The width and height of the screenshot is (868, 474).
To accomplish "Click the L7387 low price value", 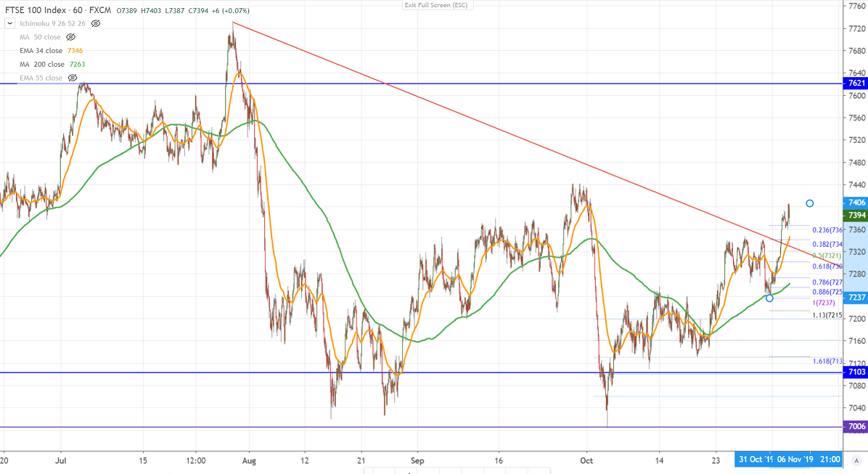I will (175, 10).
